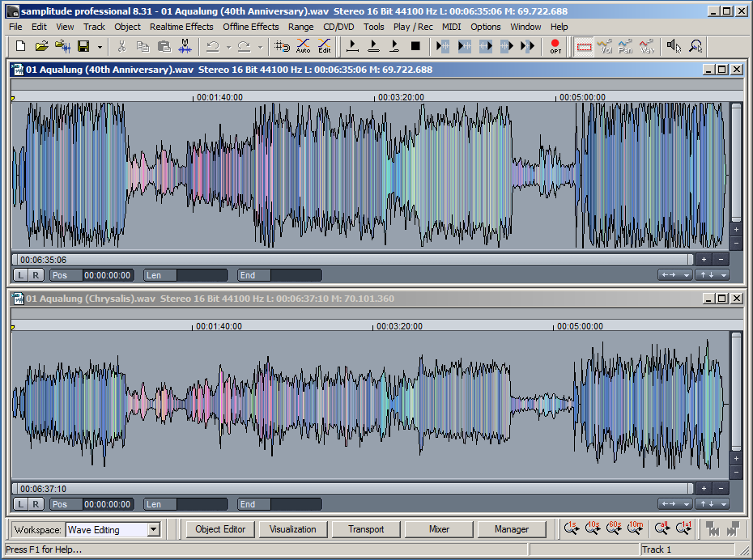Click the Mixer button

pos(439,529)
